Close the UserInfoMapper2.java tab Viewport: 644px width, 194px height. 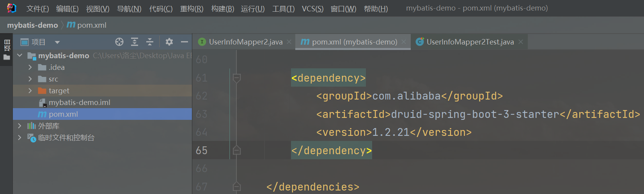click(289, 42)
